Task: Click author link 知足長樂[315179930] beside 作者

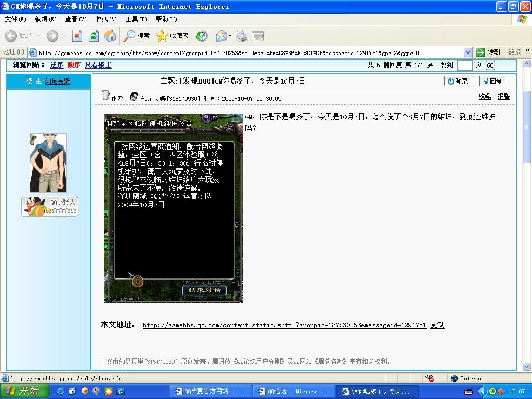Action: [170, 99]
